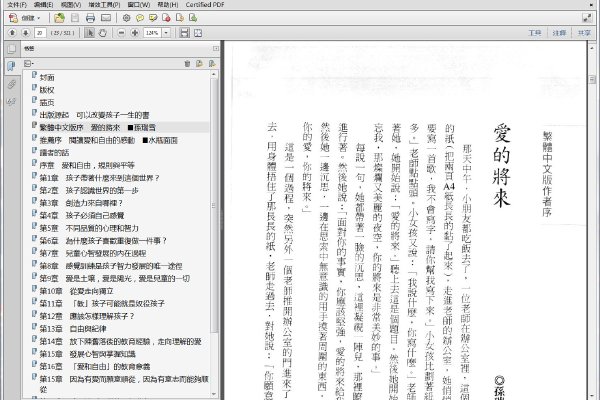600x400 pixels.
Task: Open the bookmark options menu dropdown
Action: pos(29,64)
